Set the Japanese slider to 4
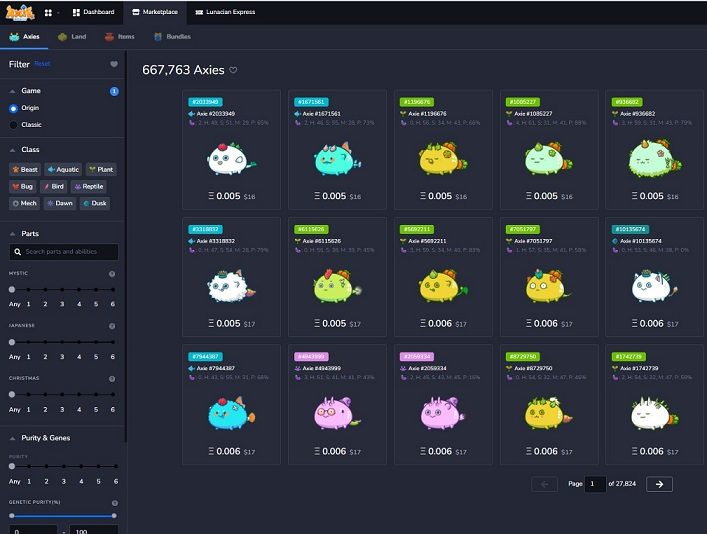This screenshot has width=707, height=534. point(79,342)
